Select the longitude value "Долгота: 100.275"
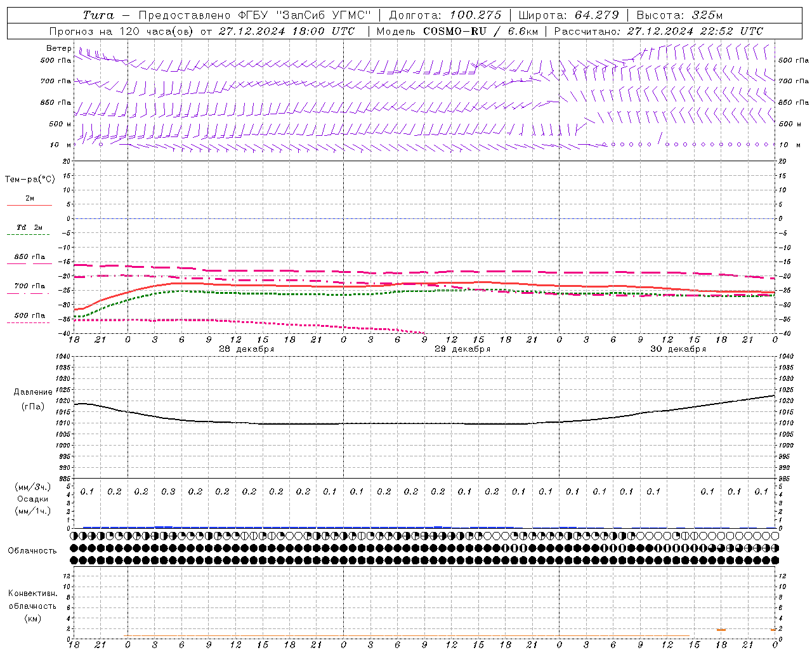The width and height of the screenshot is (812, 650). pos(445,15)
